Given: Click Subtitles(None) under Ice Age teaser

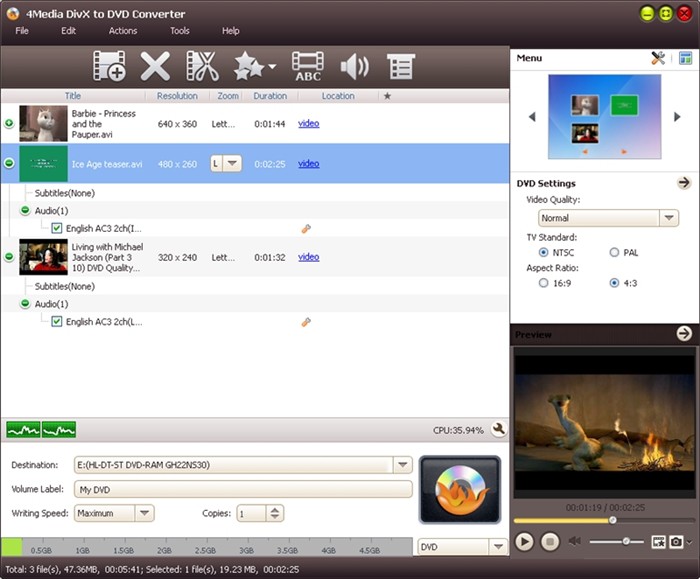Looking at the screenshot, I should click(65, 193).
